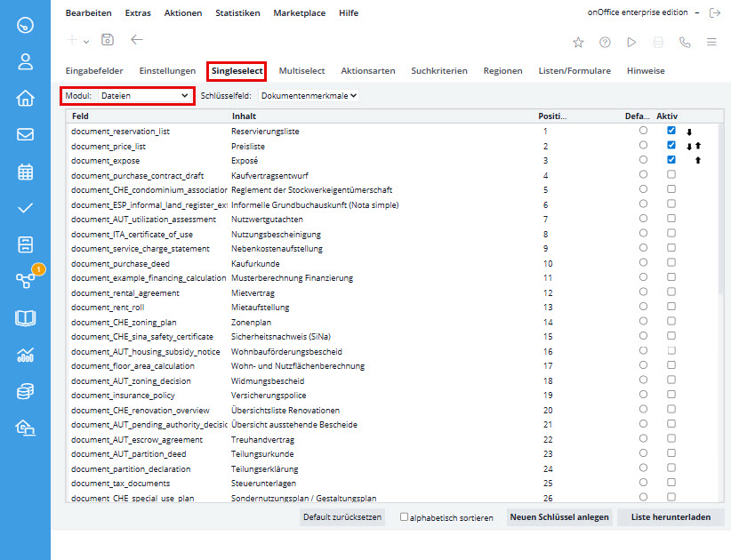Open the hamburger menu icon
Image resolution: width=731 pixels, height=560 pixels.
click(711, 42)
